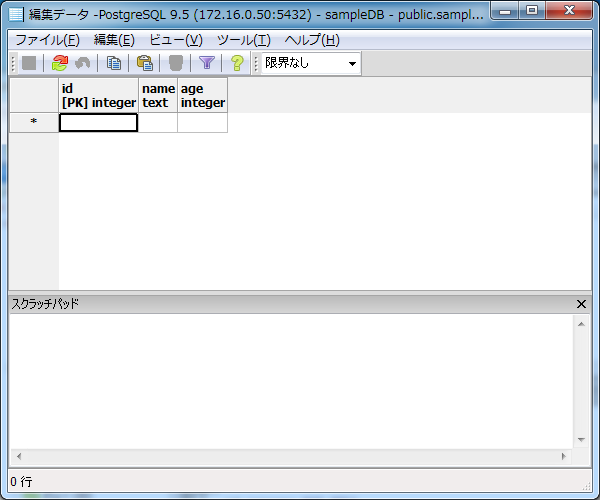Open the ファイル(F) menu
The height and width of the screenshot is (500, 600).
point(47,40)
